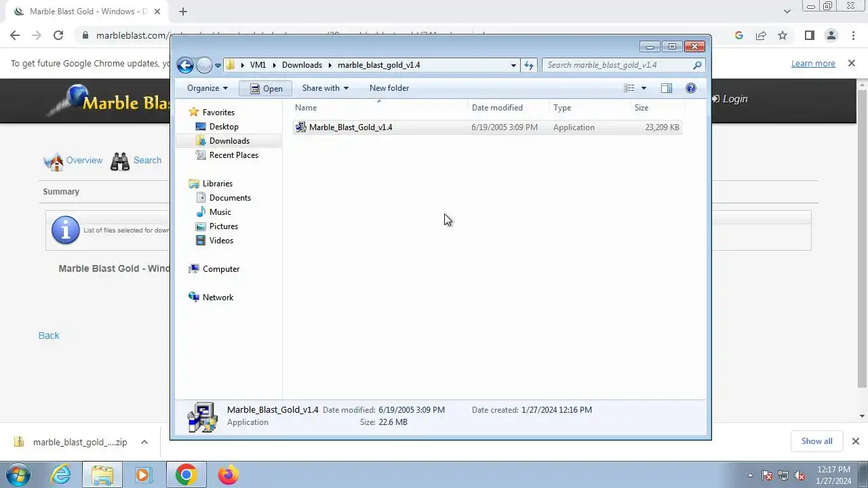The width and height of the screenshot is (868, 488).
Task: Open Windows Media Player from taskbar
Action: click(143, 474)
